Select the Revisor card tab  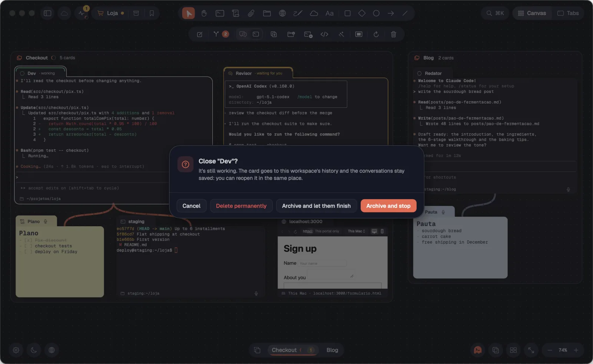coord(258,73)
